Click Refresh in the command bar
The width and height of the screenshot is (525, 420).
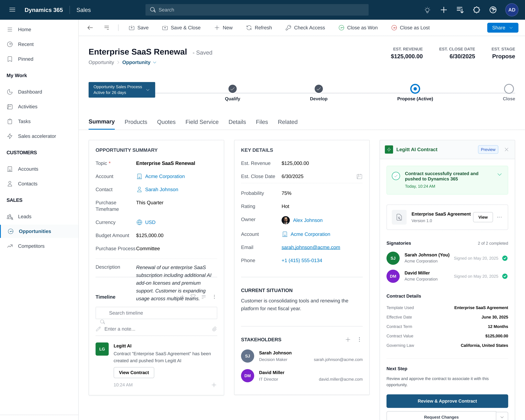[259, 28]
